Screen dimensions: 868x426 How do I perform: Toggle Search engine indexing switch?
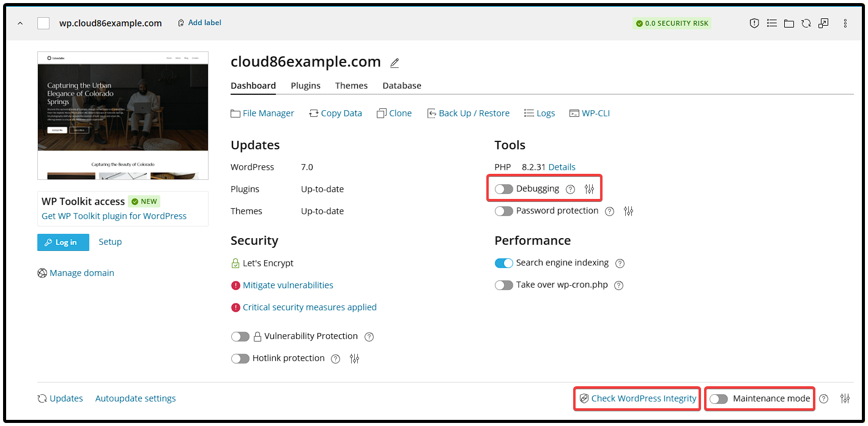(x=504, y=263)
